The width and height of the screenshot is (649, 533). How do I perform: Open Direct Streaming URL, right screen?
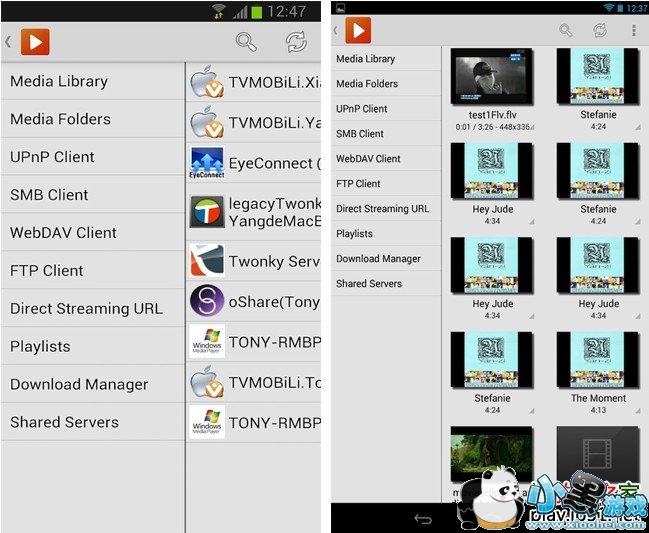point(386,209)
